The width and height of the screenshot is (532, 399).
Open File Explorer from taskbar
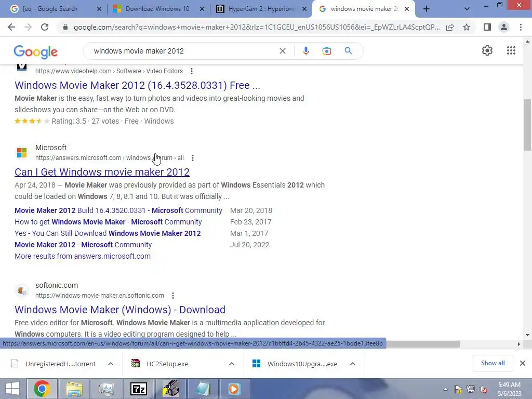74,389
